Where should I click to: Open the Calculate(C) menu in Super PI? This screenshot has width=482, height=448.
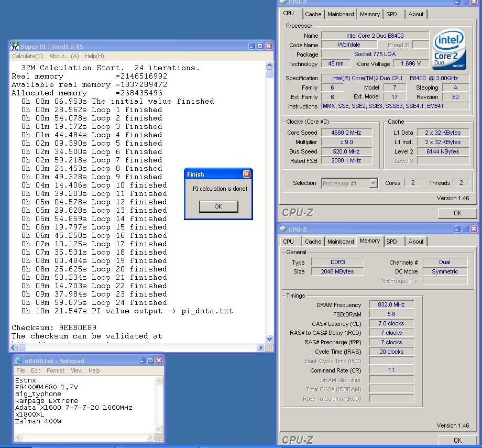tap(28, 56)
